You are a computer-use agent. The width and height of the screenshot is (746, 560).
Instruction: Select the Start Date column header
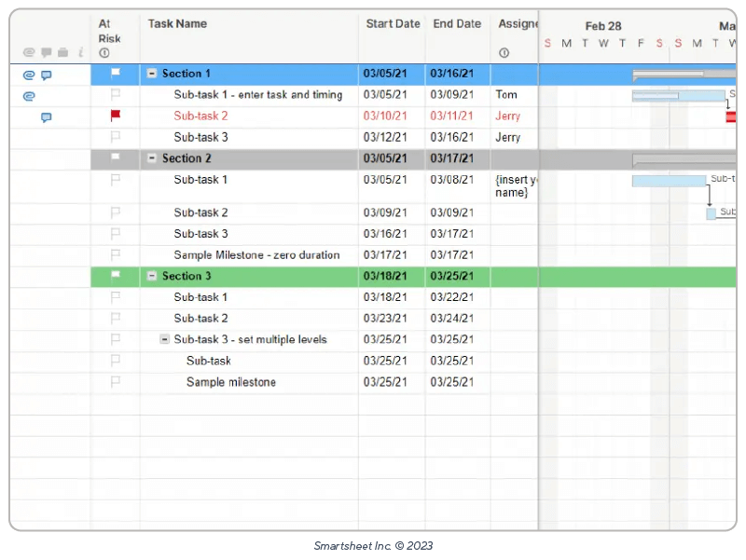[x=392, y=23]
